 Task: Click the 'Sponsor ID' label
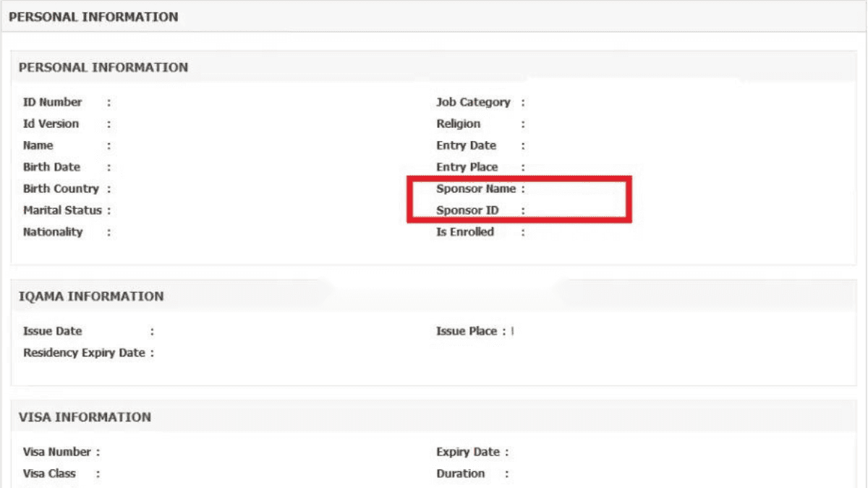(467, 210)
